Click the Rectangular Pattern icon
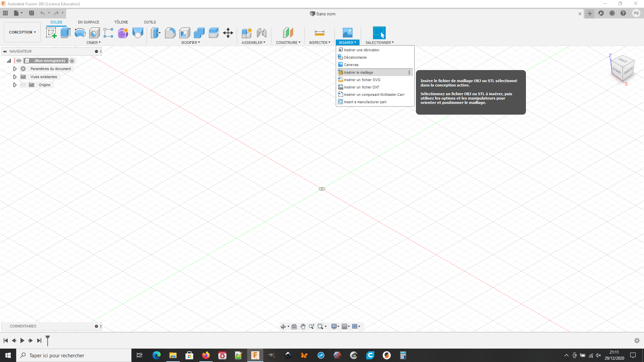Screen dimensions: 644x362 click(108, 33)
